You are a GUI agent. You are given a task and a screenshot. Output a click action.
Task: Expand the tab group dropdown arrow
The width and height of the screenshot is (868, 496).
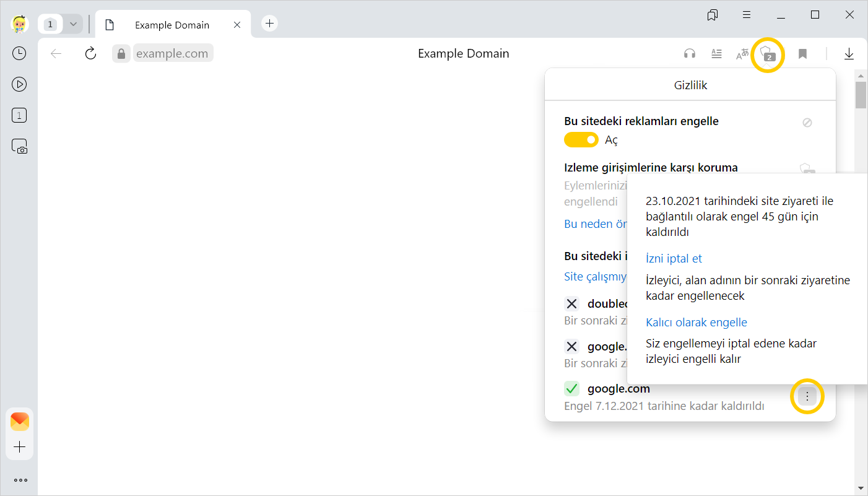tap(73, 24)
